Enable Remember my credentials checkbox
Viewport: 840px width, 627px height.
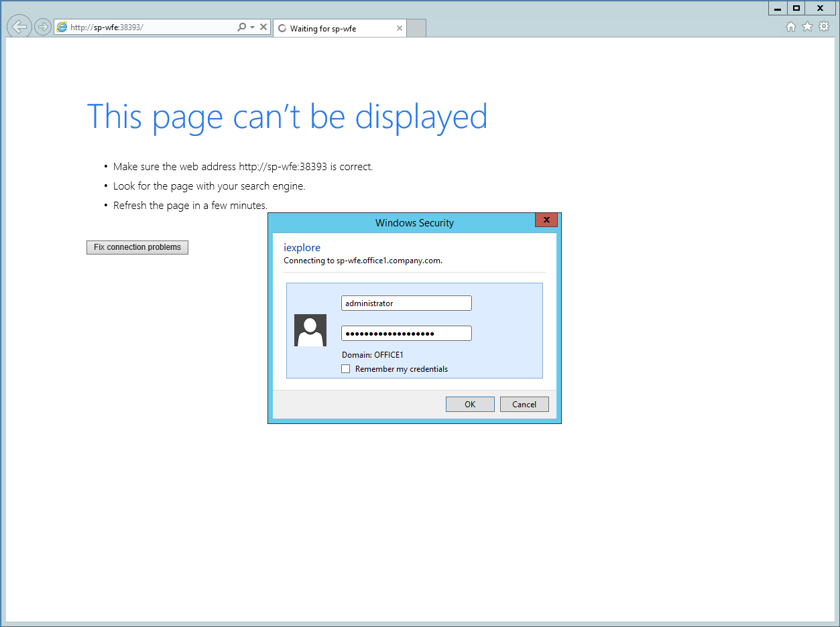(x=346, y=369)
